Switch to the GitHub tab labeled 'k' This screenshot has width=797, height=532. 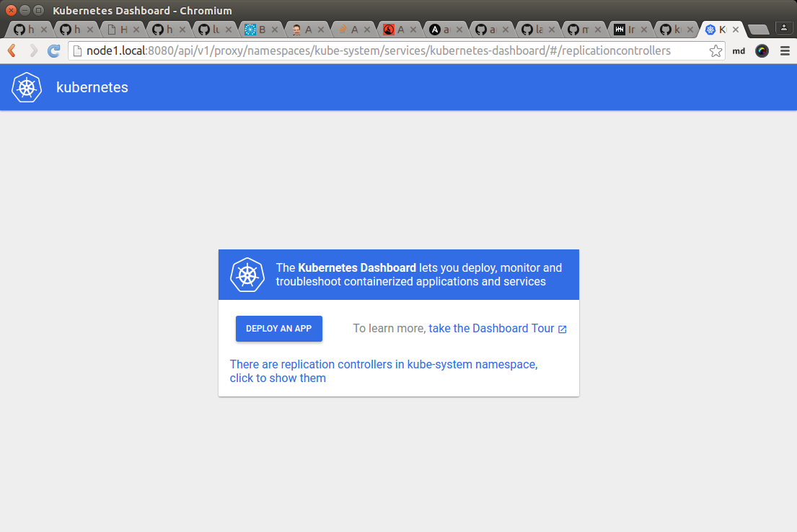[x=677, y=30]
